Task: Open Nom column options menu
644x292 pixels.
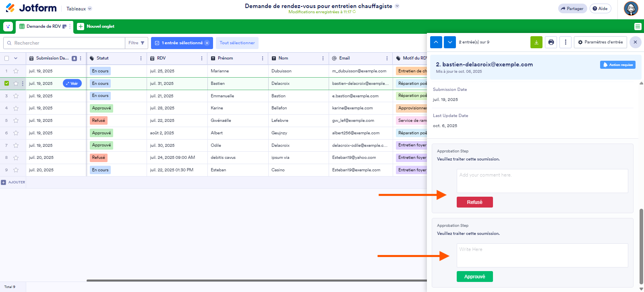Action: tap(323, 58)
